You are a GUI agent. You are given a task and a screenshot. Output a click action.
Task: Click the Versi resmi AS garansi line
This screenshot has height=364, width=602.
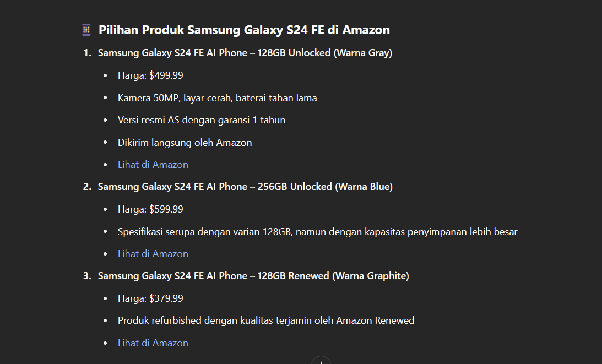click(202, 120)
